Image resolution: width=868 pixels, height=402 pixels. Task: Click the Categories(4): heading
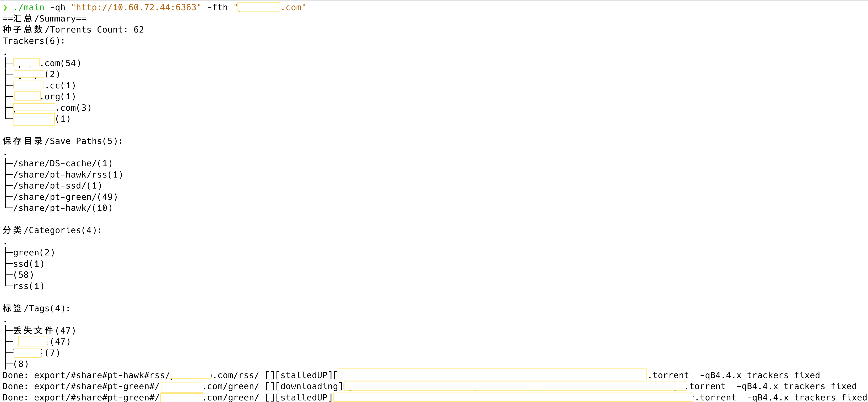tap(52, 230)
